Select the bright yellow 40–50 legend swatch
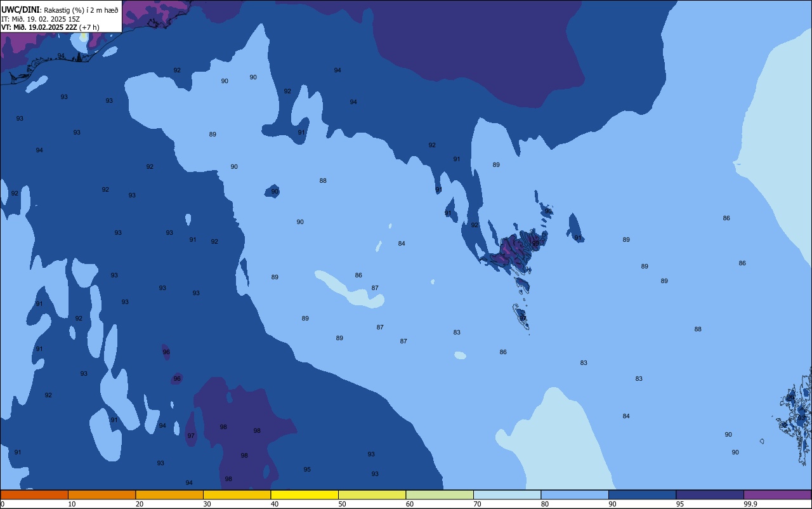 click(304, 494)
